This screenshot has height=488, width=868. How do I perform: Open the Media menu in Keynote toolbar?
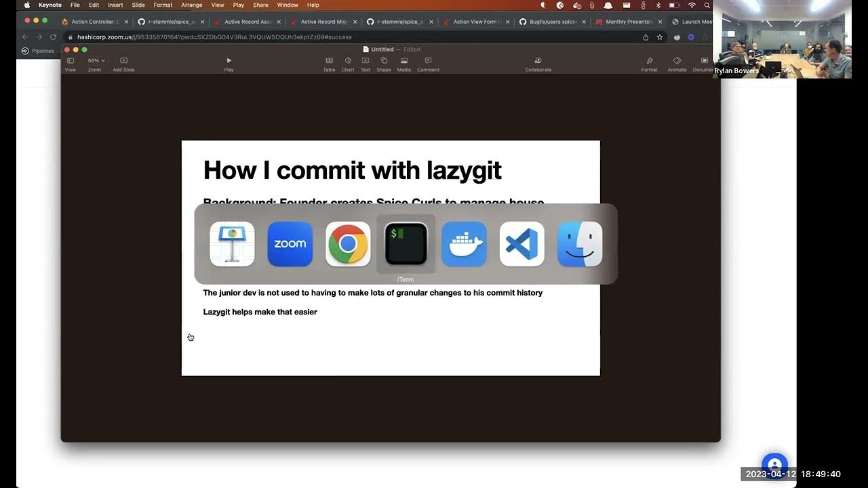(x=403, y=64)
